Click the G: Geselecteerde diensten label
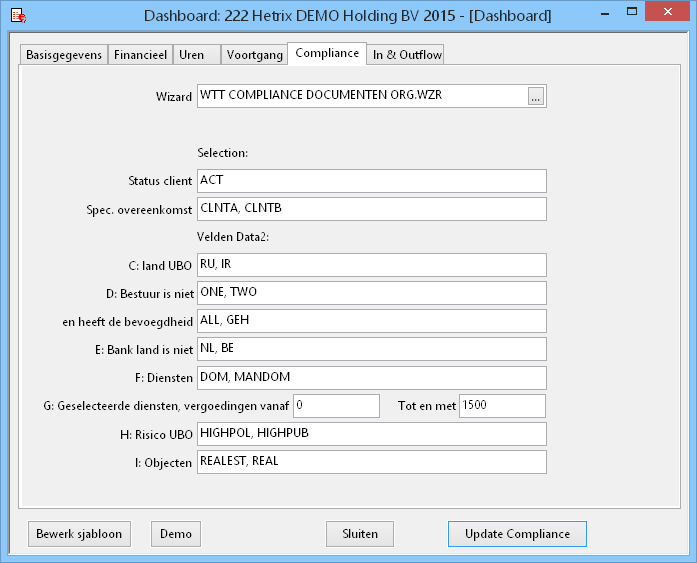The image size is (697, 563). (x=166, y=406)
